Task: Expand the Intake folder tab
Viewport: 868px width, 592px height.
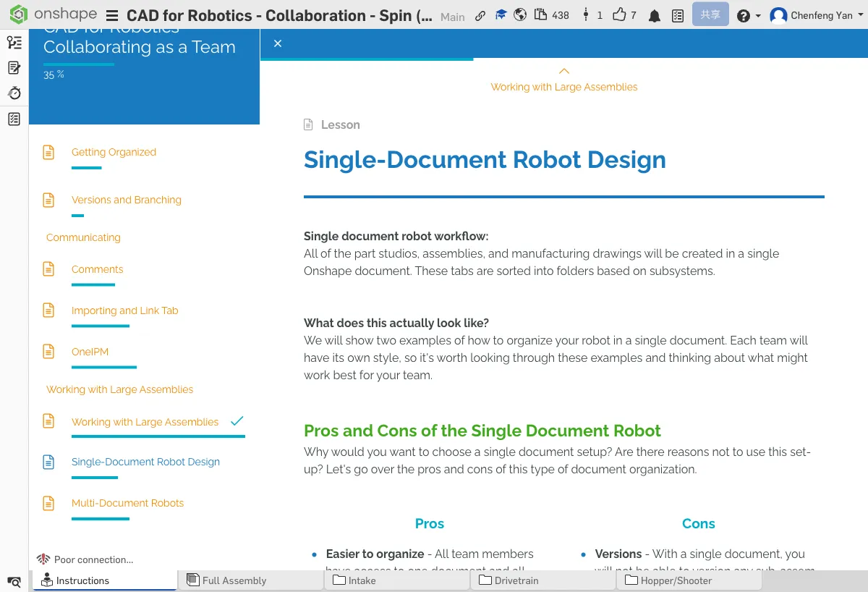Action: [361, 580]
